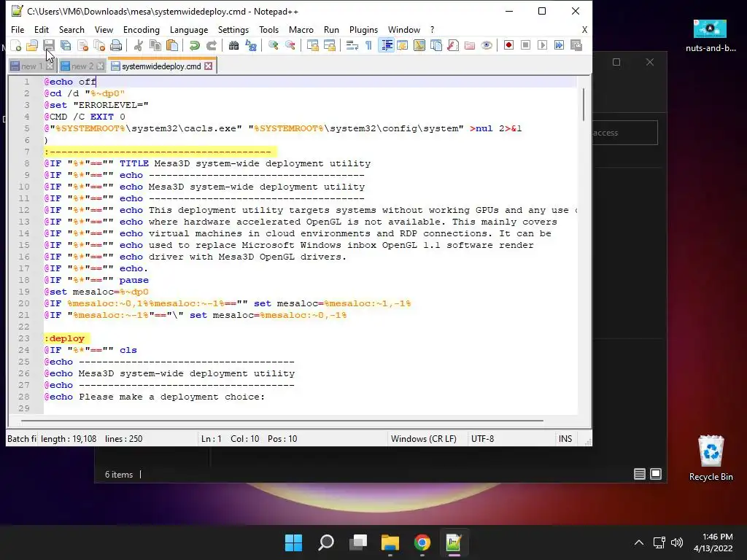Open Find dialog with binoculars icon
This screenshot has width=747, height=560.
click(233, 45)
